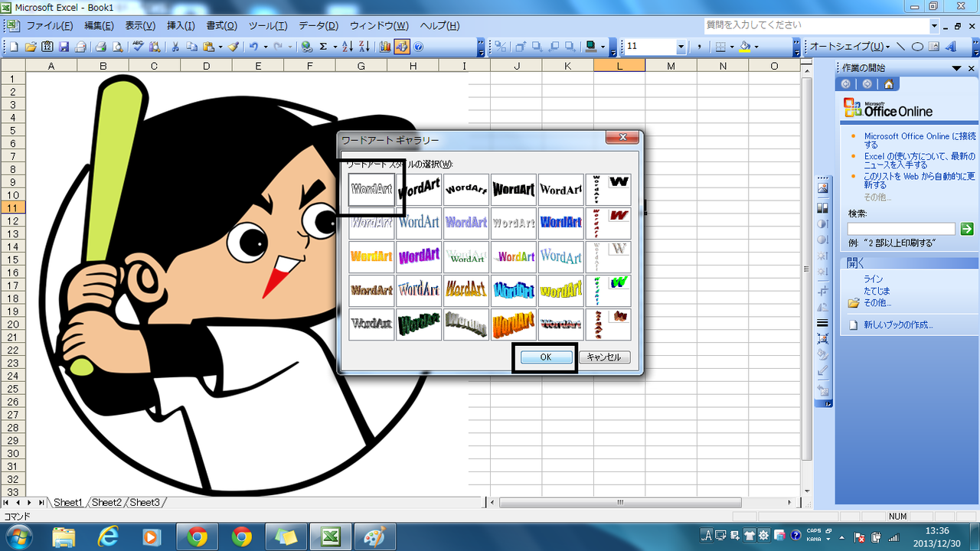Click the comma style button

(699, 47)
